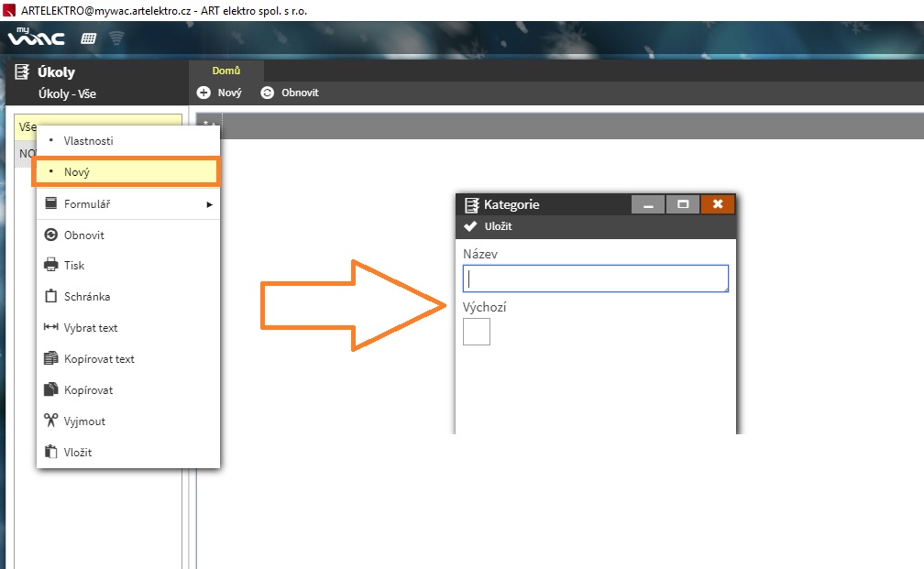
Task: Choose Vybrat text from the menu
Action: point(91,327)
